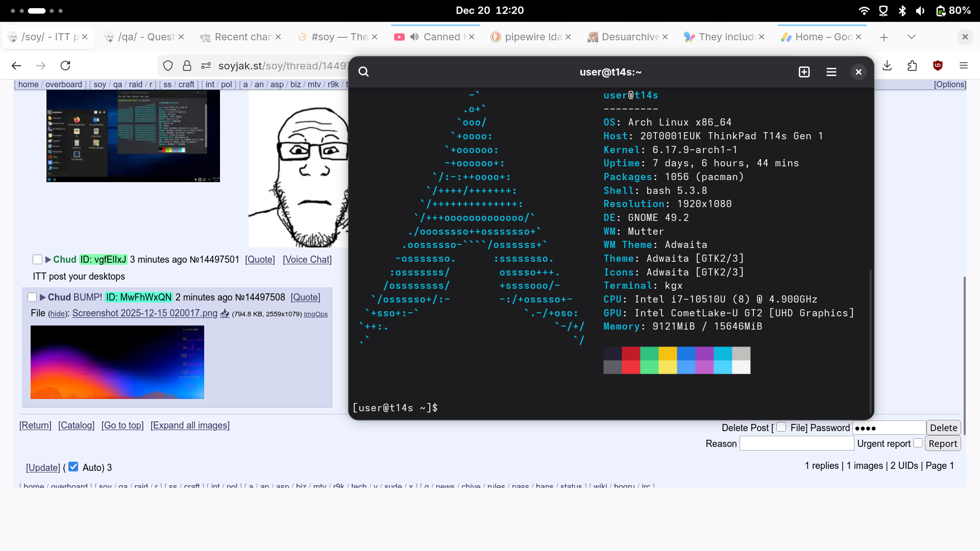The image size is (980, 551).
Task: Open the extensions puzzle icon
Action: tap(912, 65)
